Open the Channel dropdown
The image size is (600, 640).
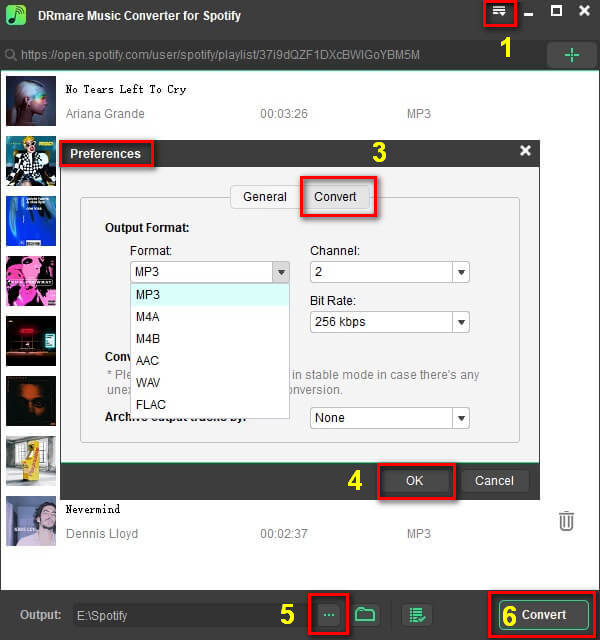pos(390,272)
